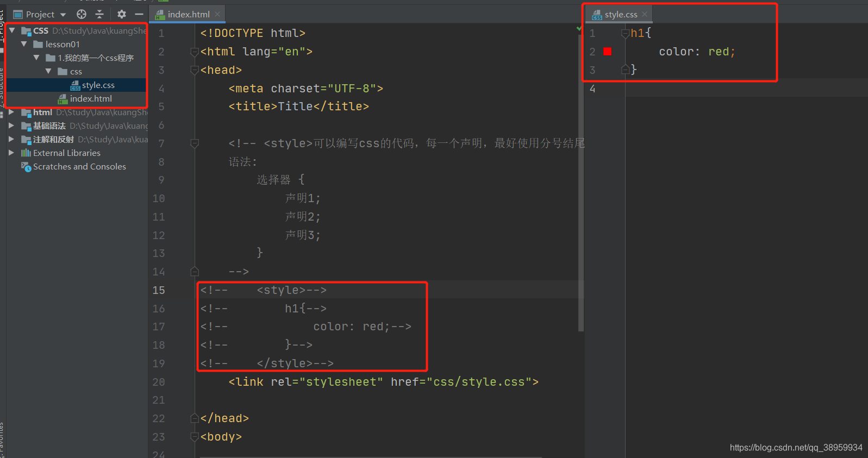Screen dimensions: 868x458
Task: Click the meta charset line
Action: pos(306,89)
